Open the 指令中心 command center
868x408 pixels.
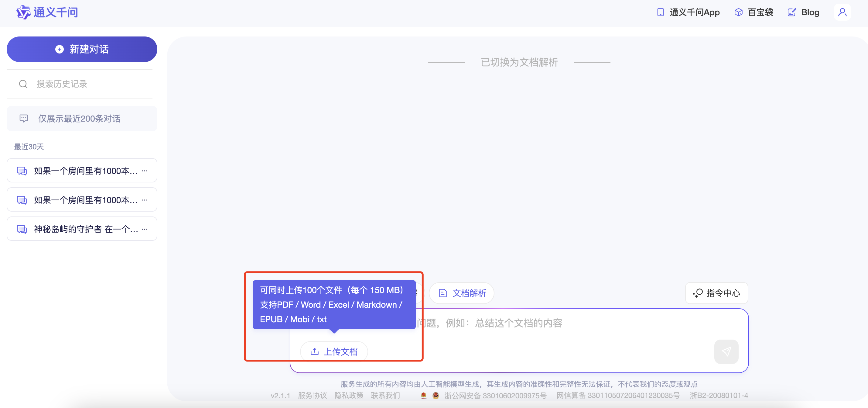coord(716,293)
